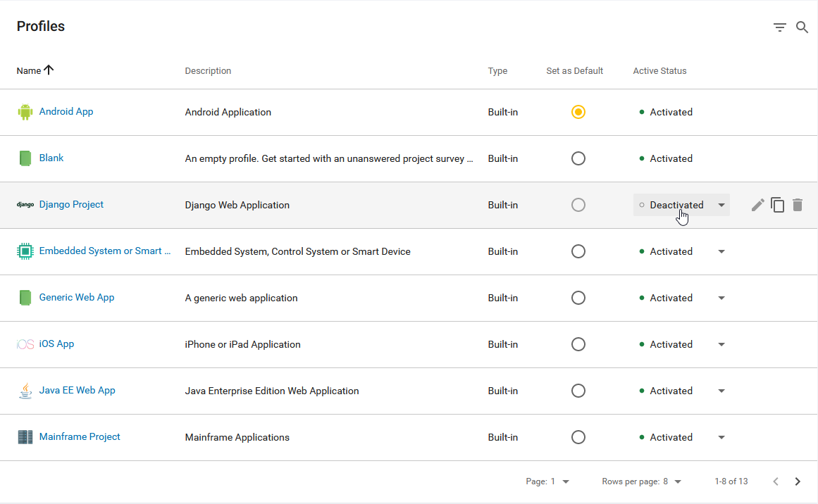
Task: Click the search magnifier icon
Action: [x=802, y=27]
